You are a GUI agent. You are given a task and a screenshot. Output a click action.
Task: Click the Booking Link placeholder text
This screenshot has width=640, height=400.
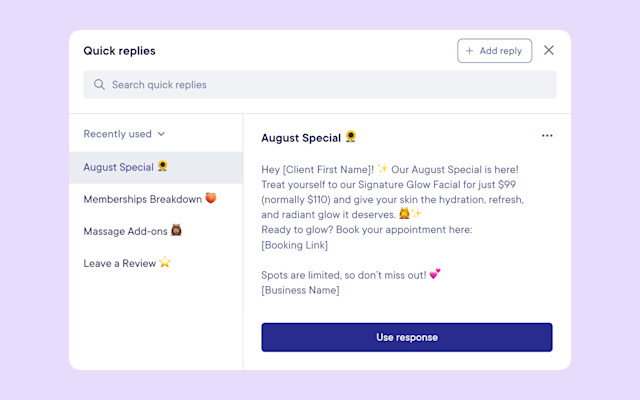pyautogui.click(x=295, y=245)
